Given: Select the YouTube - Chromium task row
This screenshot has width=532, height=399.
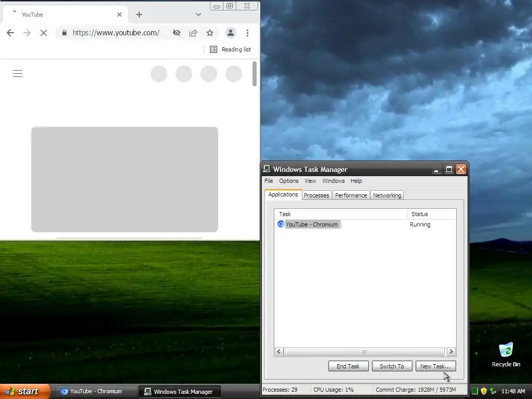Looking at the screenshot, I should [365, 224].
